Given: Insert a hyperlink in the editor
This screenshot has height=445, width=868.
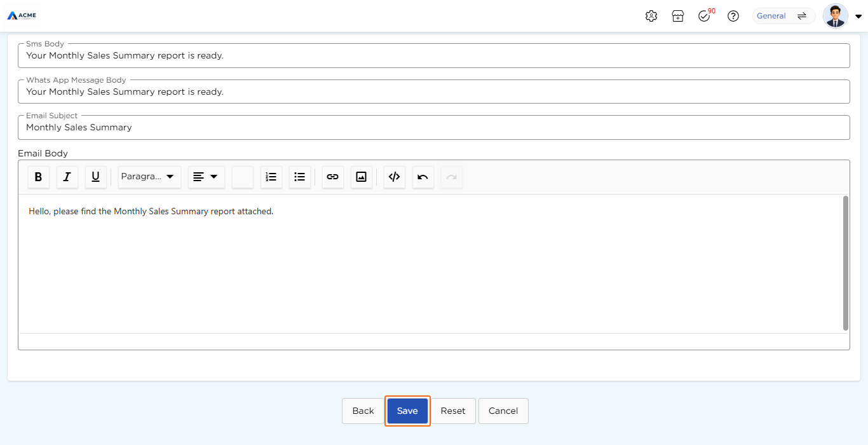Looking at the screenshot, I should click(332, 177).
